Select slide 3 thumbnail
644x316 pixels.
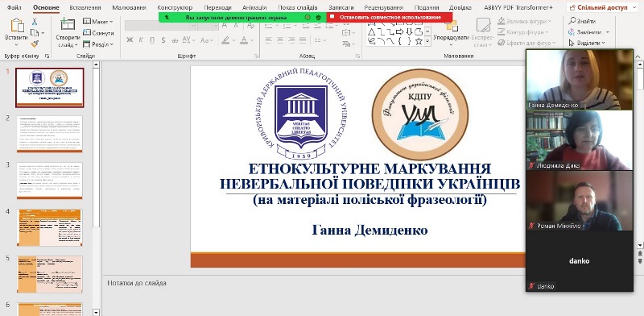(x=50, y=181)
